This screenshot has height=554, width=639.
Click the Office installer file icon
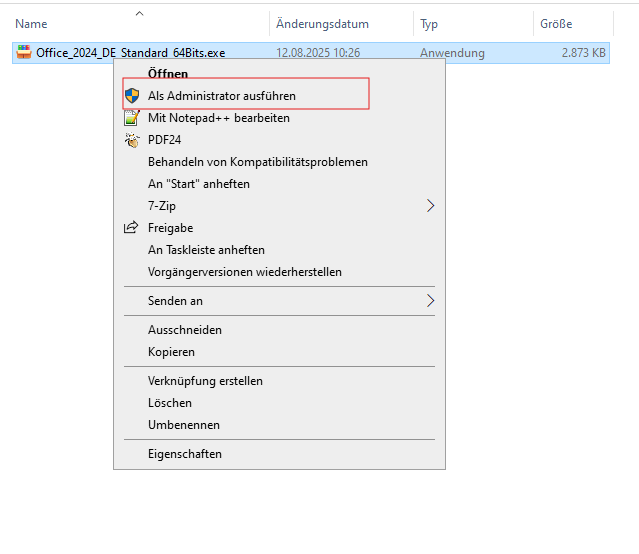tap(23, 52)
